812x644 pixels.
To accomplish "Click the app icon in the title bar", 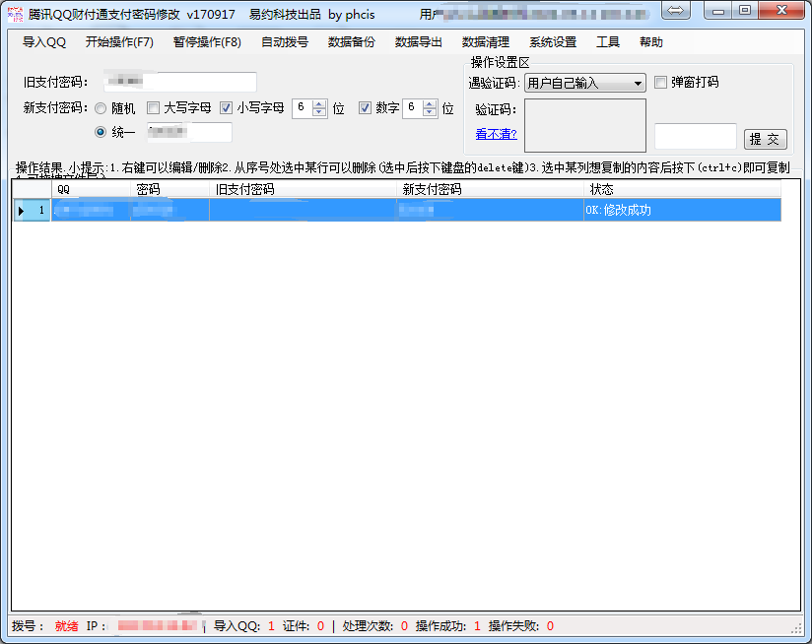I will click(15, 14).
